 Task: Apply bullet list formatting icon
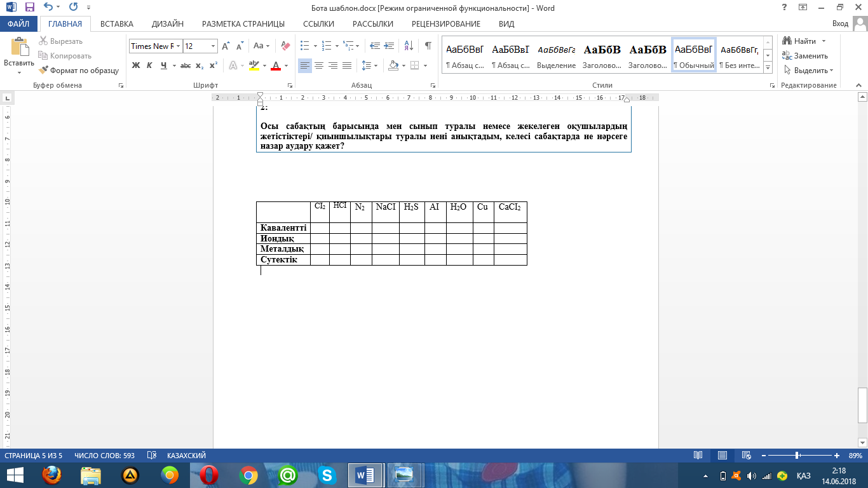[304, 46]
